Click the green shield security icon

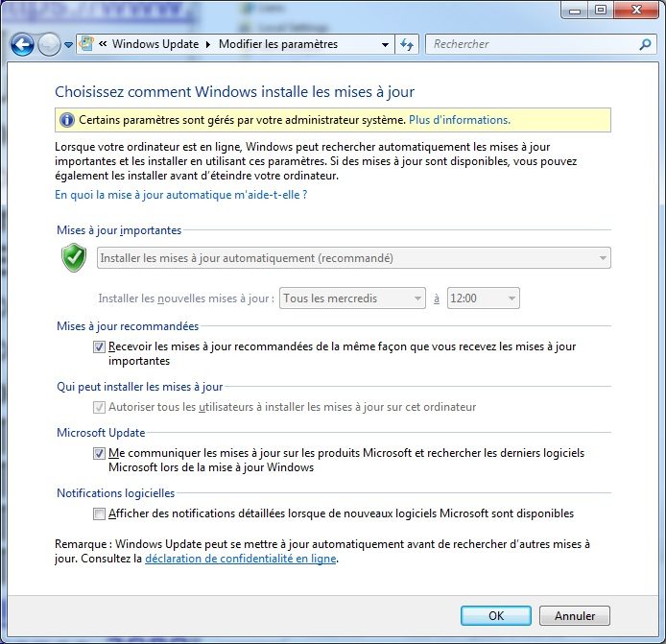(x=74, y=257)
